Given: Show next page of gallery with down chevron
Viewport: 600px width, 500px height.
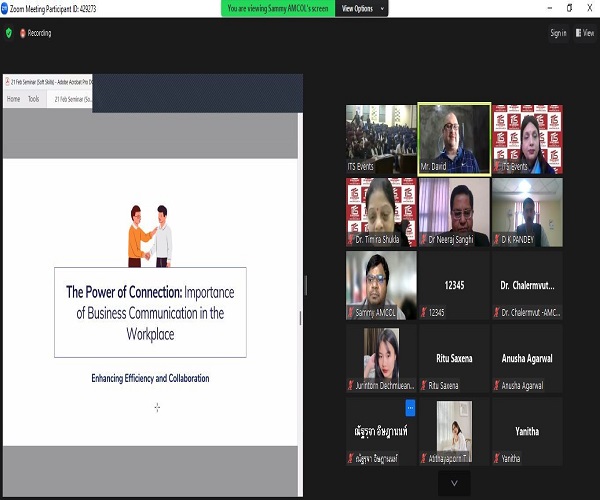Looking at the screenshot, I should point(454,483).
